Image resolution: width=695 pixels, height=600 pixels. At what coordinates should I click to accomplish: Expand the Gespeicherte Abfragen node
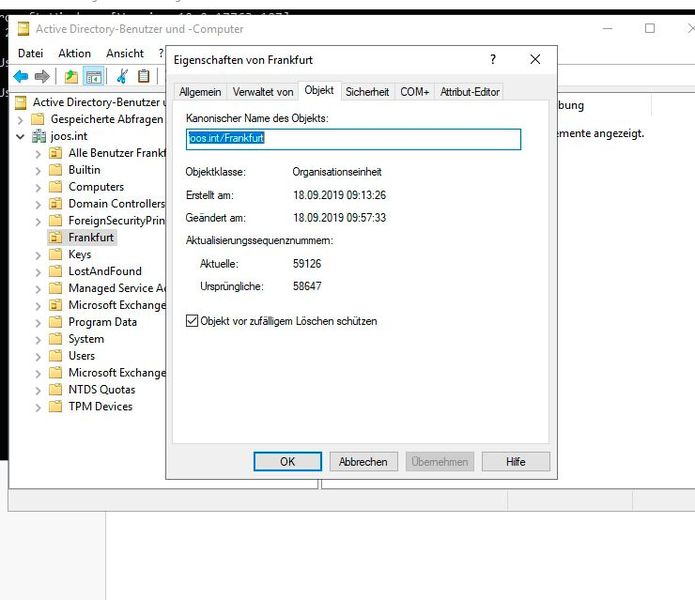20,119
